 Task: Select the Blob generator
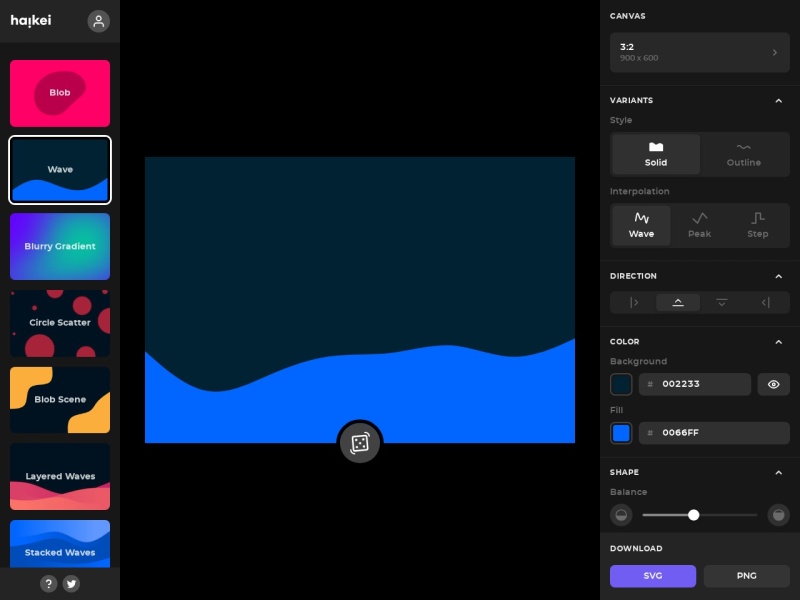click(x=60, y=93)
